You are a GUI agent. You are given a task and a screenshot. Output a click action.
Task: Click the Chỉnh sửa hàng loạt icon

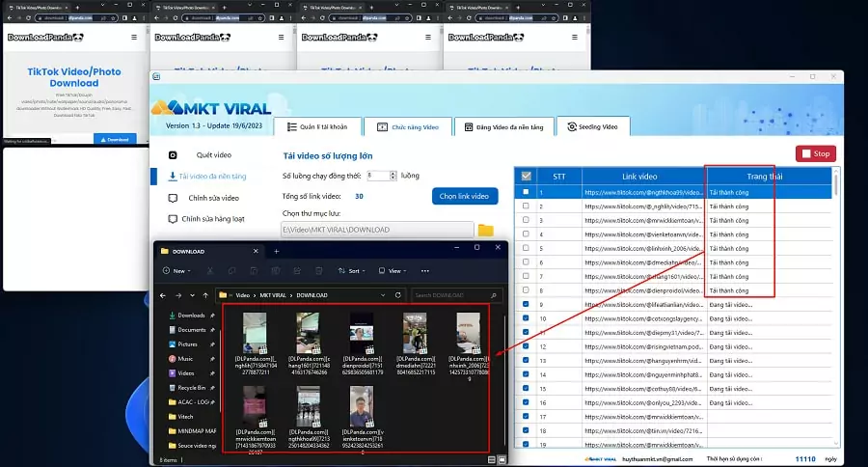(173, 219)
